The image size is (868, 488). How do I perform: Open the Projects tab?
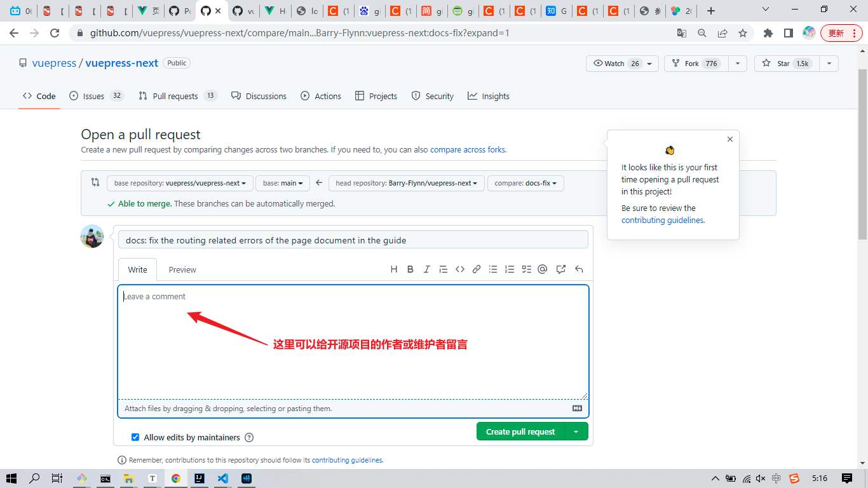[x=376, y=96]
